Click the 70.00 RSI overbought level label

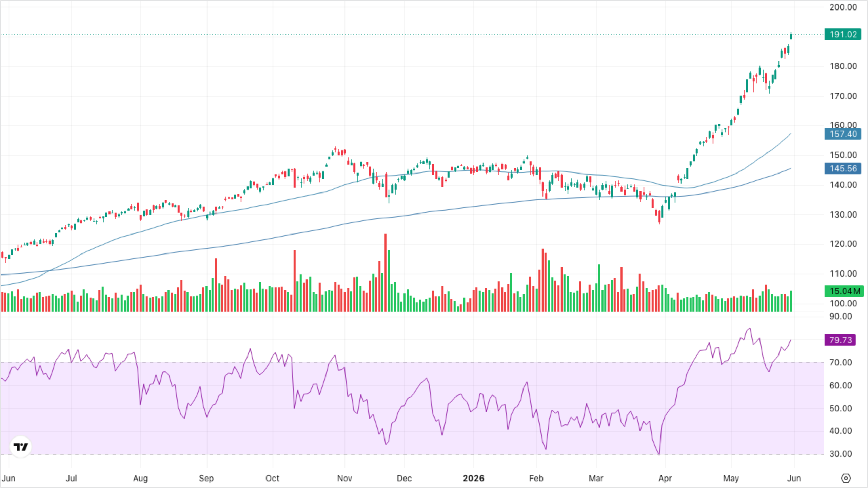point(841,362)
